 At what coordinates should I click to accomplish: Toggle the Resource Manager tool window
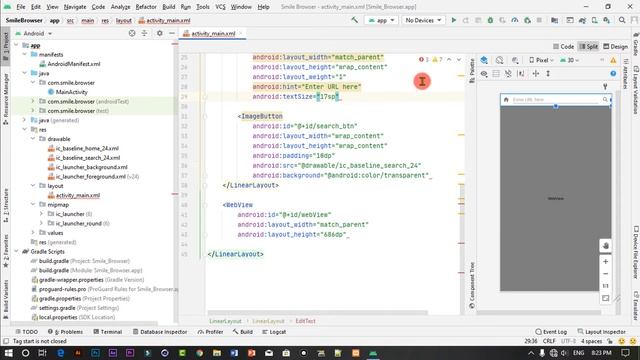[6, 99]
